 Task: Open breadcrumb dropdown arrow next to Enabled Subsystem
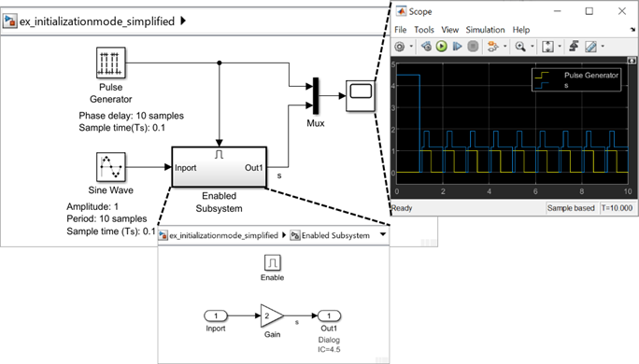383,234
